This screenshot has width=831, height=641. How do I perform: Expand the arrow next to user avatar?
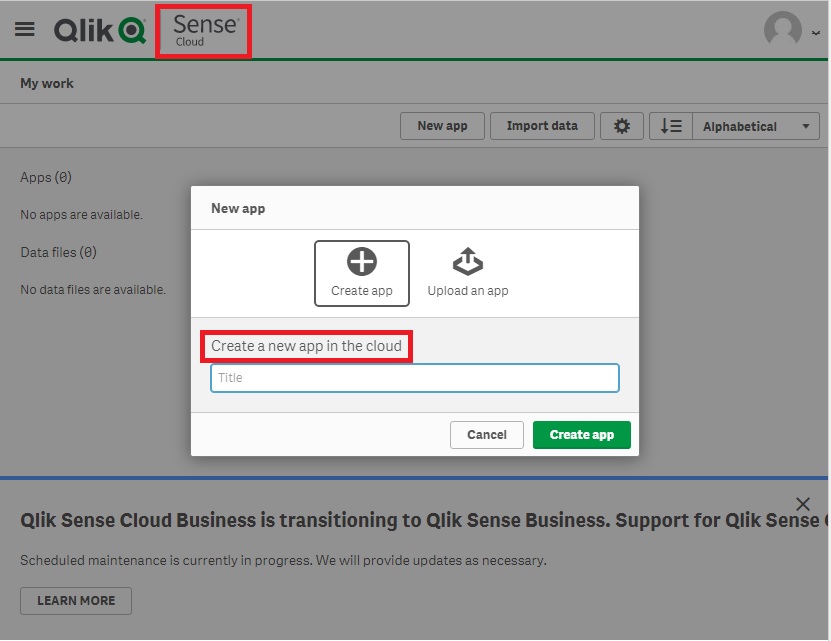coord(816,33)
